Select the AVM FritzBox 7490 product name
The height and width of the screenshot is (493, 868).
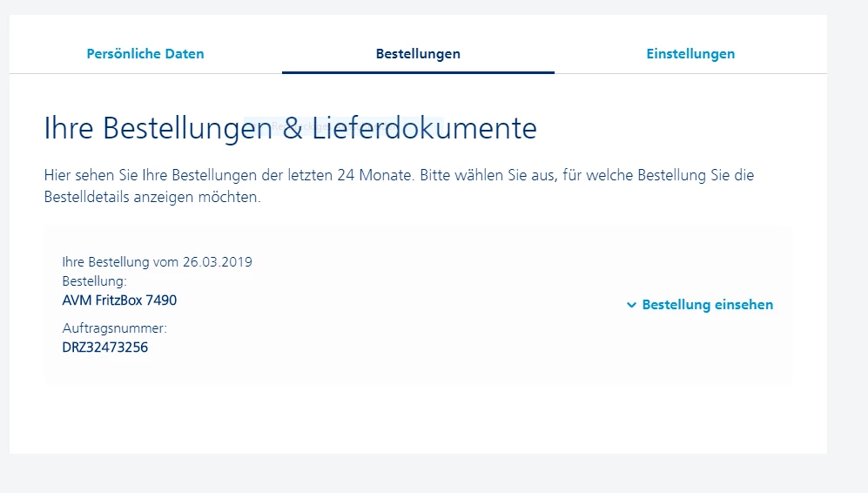(119, 301)
